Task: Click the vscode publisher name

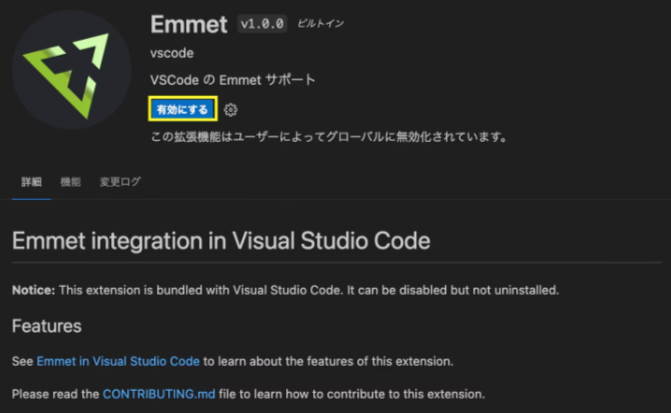Action: coord(171,53)
